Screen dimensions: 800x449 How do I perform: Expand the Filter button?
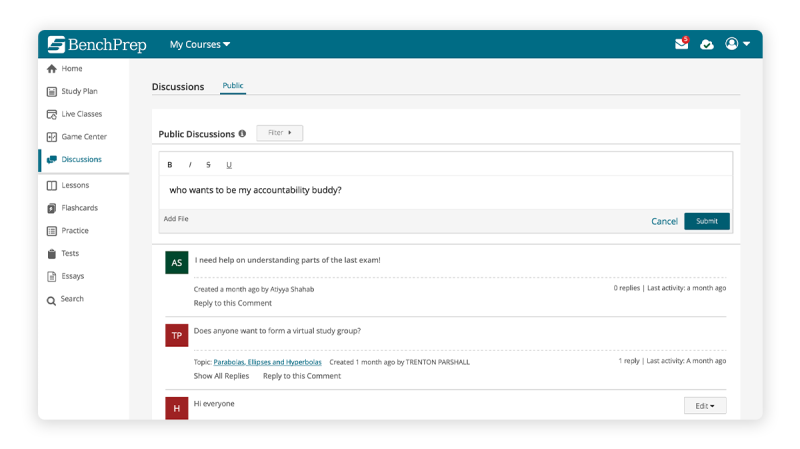point(280,133)
